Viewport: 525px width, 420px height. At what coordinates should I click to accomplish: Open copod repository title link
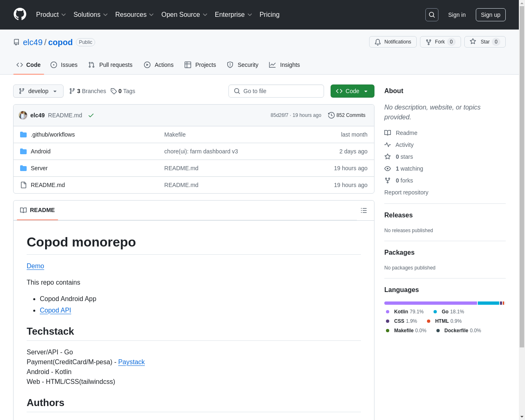(x=60, y=42)
